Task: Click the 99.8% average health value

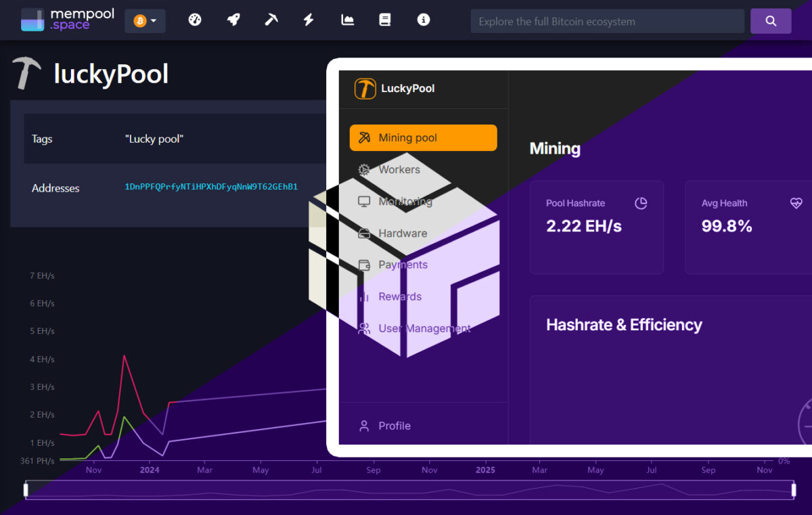Action: tap(727, 227)
